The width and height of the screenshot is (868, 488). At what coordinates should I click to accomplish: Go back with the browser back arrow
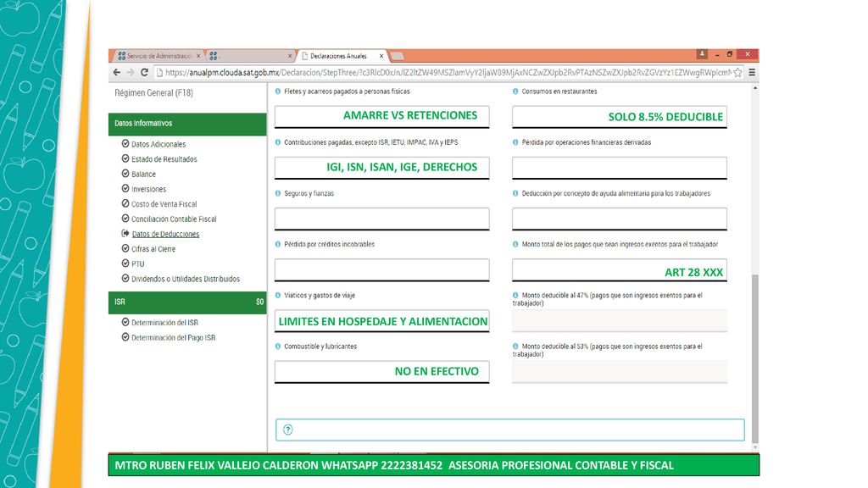(x=116, y=73)
